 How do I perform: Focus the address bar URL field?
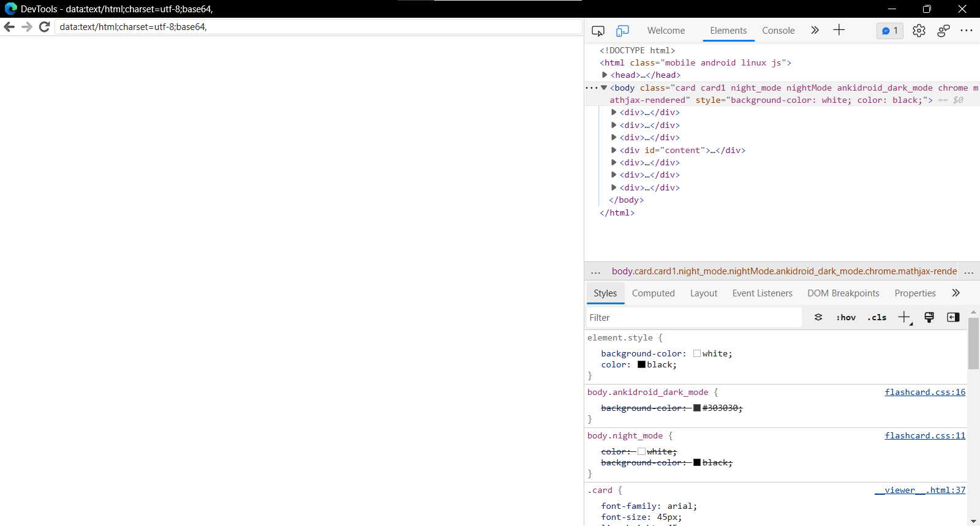318,27
